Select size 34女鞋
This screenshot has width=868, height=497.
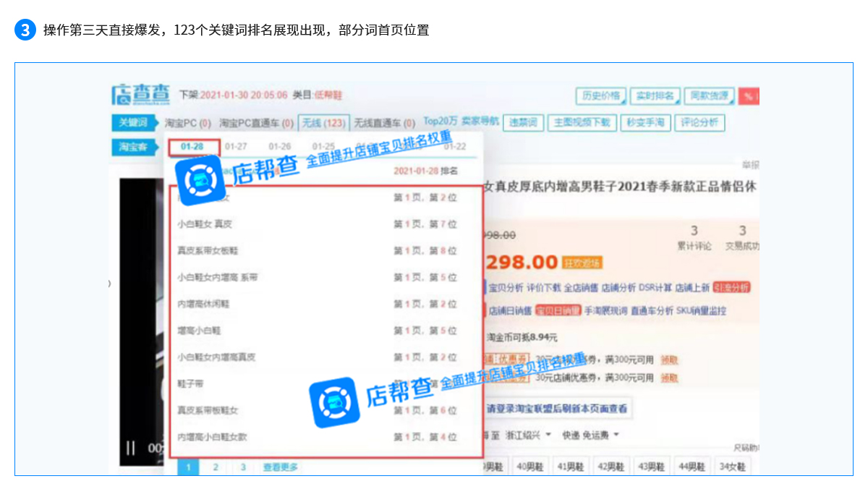pos(733,466)
